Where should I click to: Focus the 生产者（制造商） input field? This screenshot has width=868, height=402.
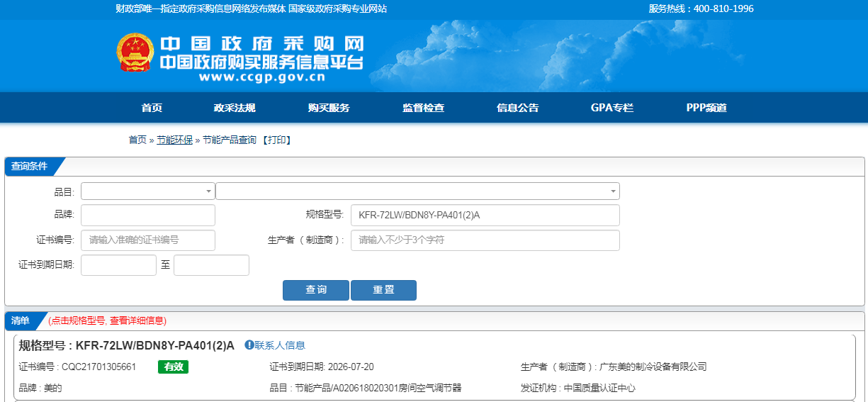[x=485, y=240]
